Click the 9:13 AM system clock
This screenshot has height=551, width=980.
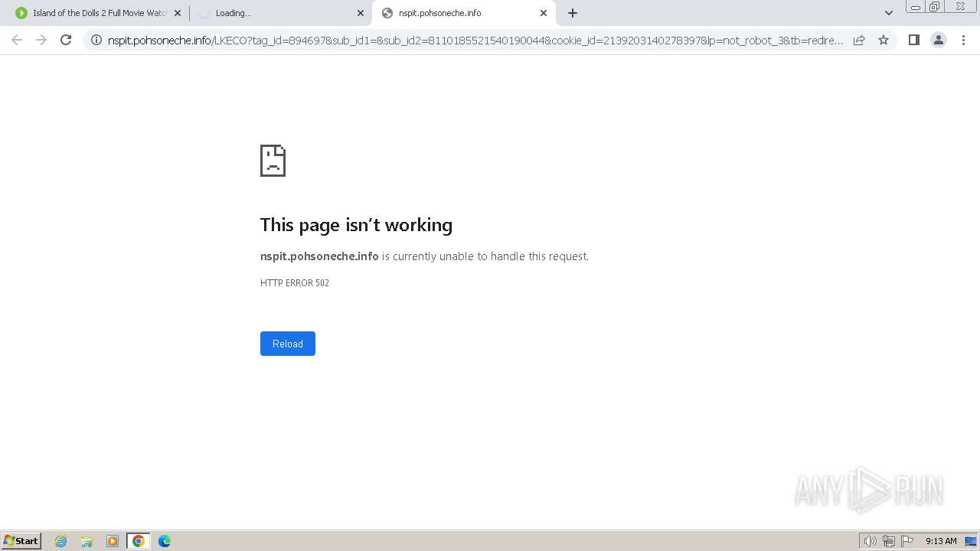point(941,541)
